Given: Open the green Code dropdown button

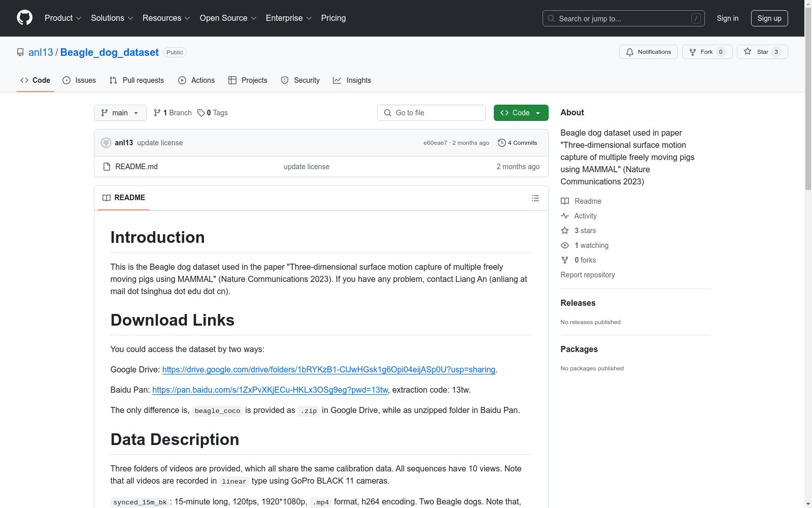Looking at the screenshot, I should [521, 113].
